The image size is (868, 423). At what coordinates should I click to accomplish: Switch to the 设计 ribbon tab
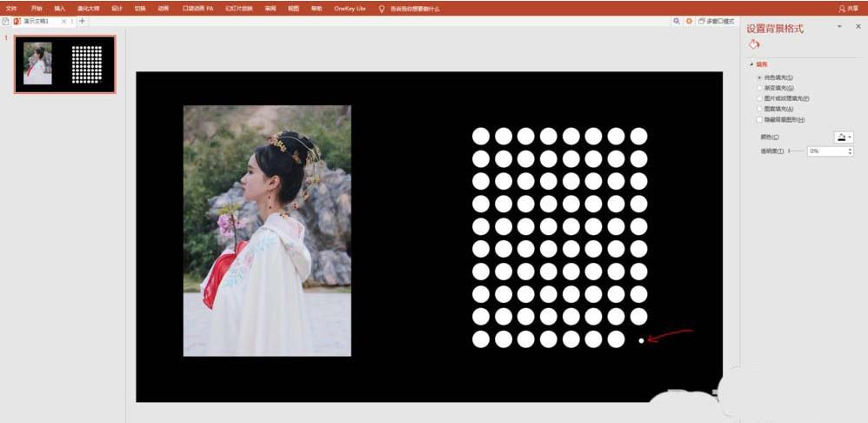117,8
